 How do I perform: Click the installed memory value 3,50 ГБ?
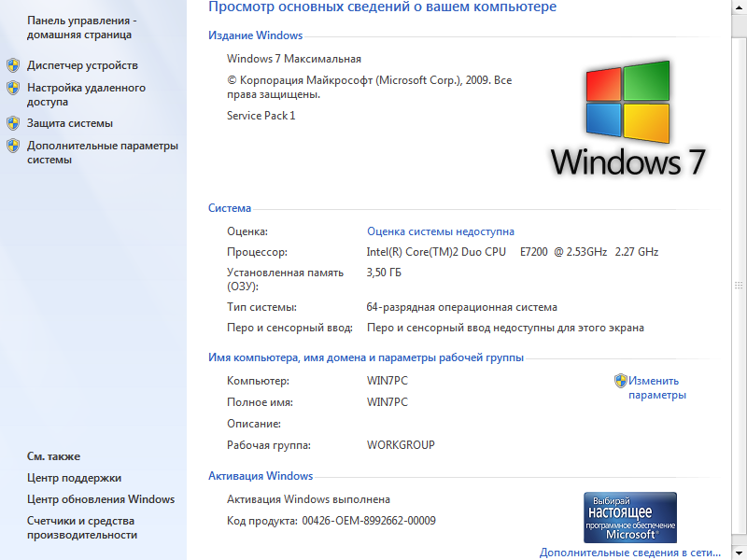(384, 273)
